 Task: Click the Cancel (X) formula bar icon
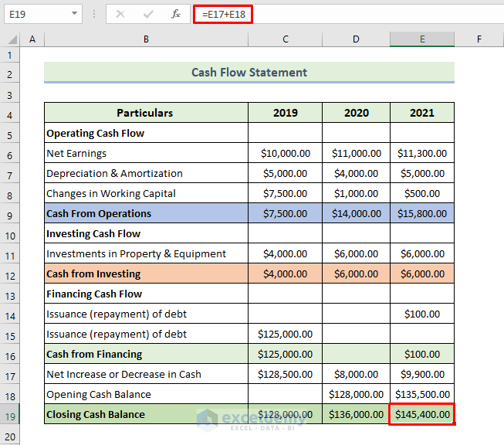tap(120, 14)
